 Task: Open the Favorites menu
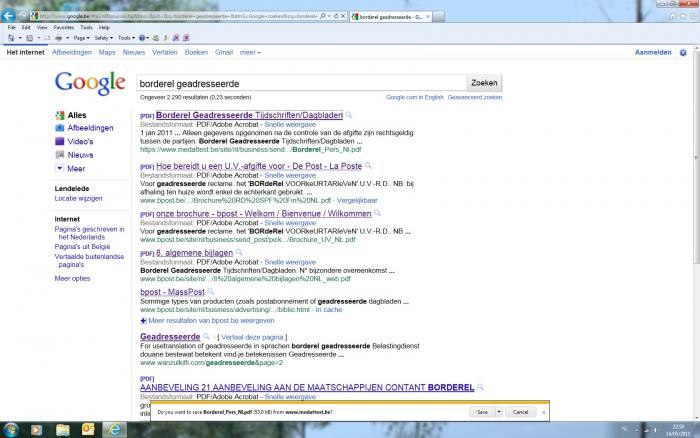tap(64, 27)
